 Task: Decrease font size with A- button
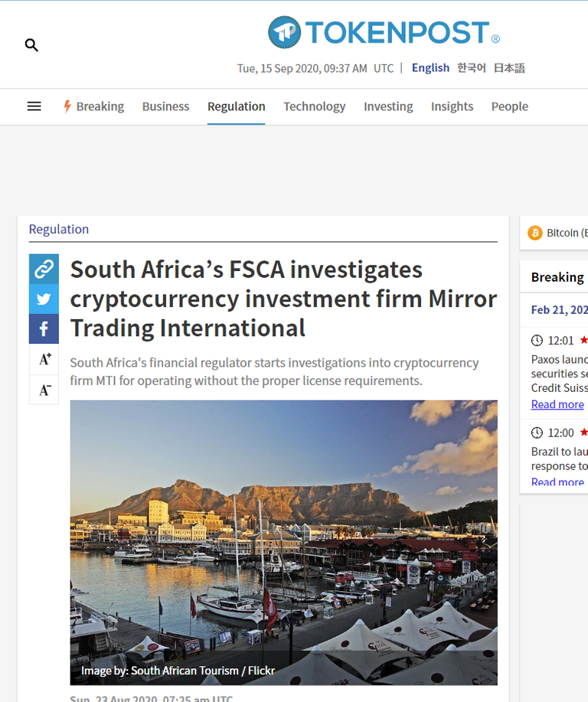coord(44,390)
